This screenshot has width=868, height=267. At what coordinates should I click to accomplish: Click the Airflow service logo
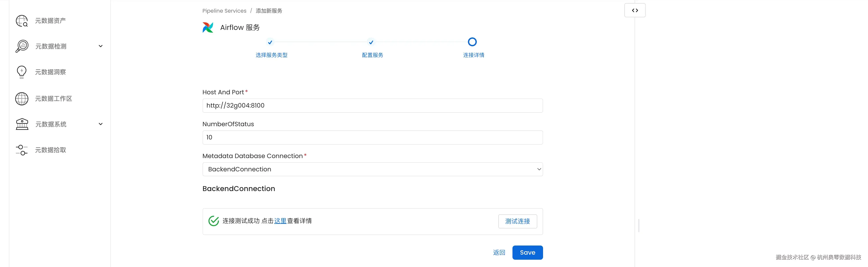[x=208, y=27]
